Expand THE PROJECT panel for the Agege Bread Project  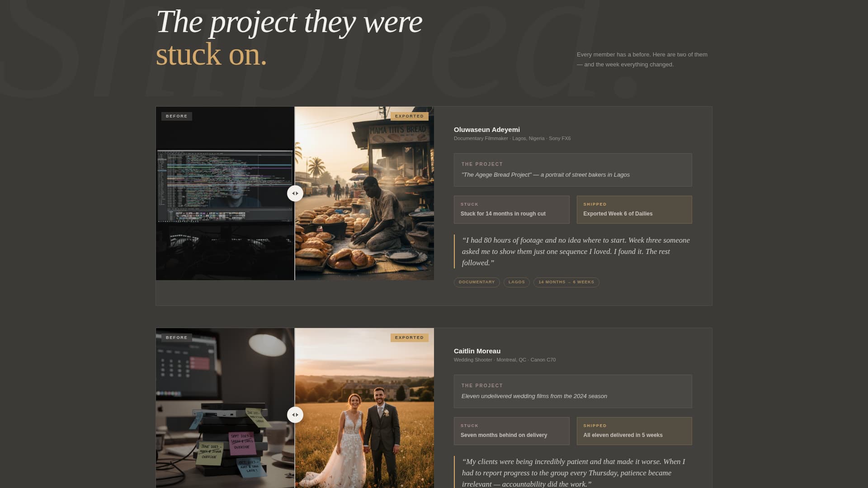pos(572,169)
